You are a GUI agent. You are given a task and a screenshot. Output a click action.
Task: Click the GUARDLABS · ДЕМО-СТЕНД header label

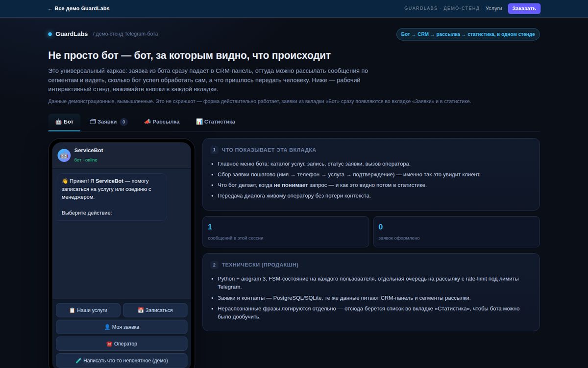click(x=442, y=8)
